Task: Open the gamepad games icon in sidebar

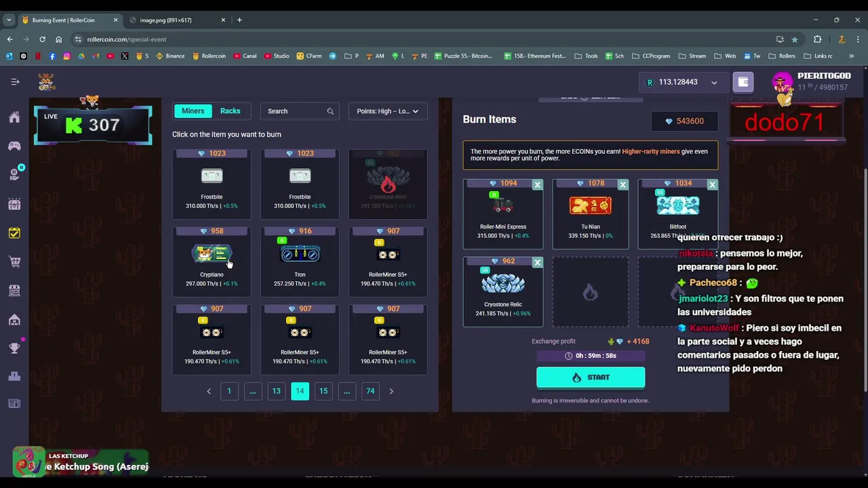Action: pos(14,146)
